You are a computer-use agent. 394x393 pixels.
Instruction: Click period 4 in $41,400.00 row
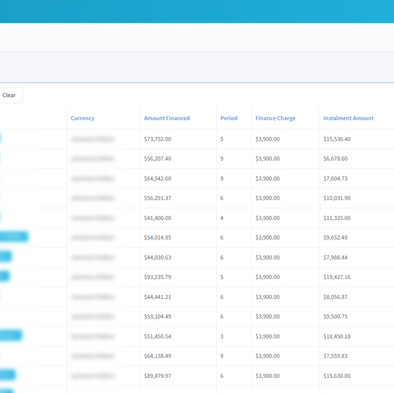click(x=222, y=218)
